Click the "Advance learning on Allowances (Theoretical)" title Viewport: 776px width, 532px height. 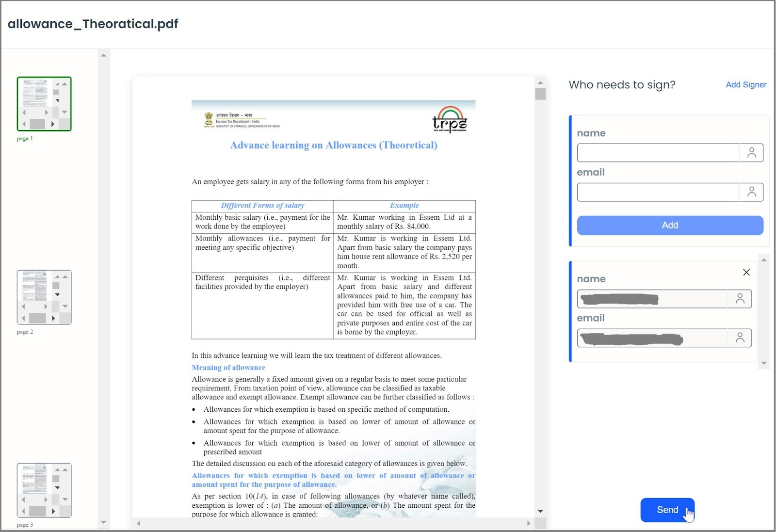point(334,145)
